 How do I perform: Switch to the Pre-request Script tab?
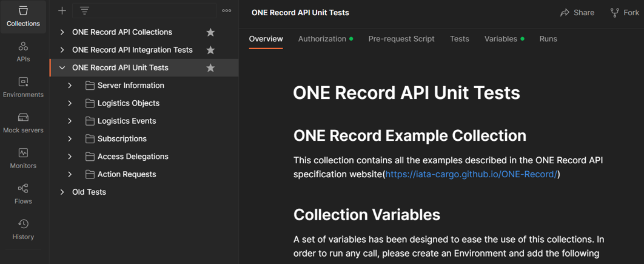pyautogui.click(x=401, y=39)
